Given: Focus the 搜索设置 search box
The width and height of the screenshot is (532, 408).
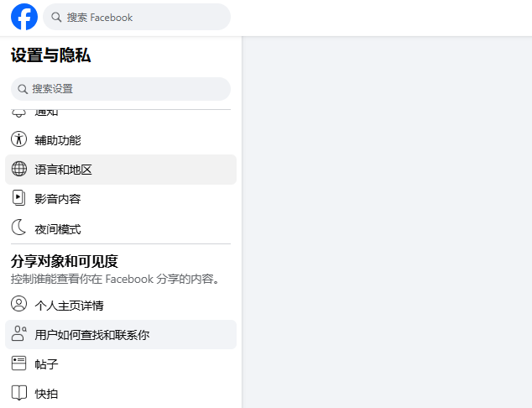Looking at the screenshot, I should point(121,89).
